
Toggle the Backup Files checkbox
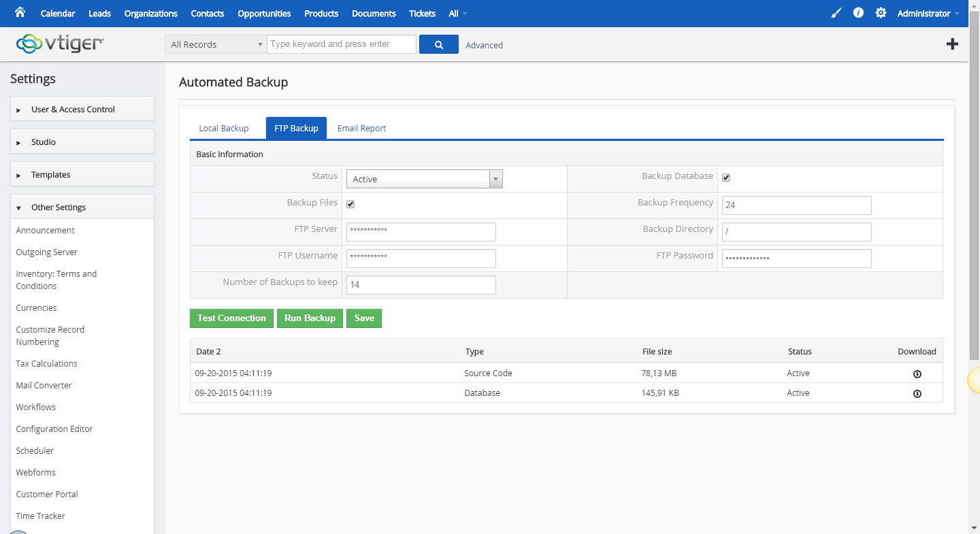pyautogui.click(x=350, y=204)
